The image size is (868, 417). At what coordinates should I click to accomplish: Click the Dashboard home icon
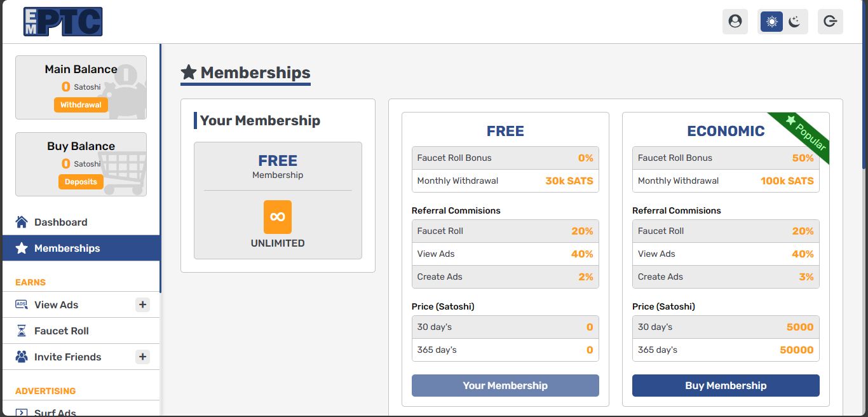(x=22, y=222)
